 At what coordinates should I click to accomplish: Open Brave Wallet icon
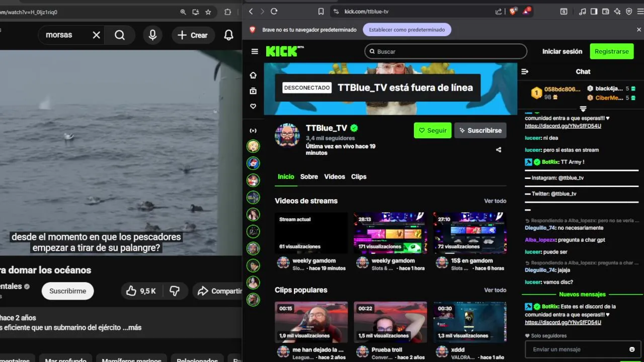point(606,11)
